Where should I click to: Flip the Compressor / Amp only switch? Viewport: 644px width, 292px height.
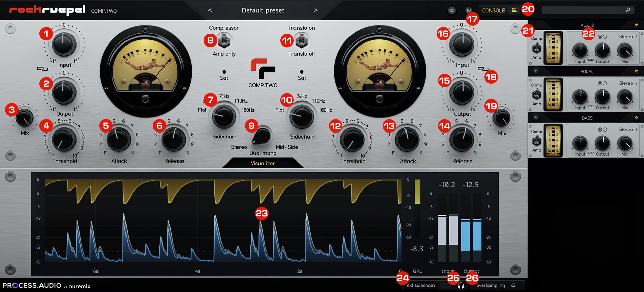(x=224, y=41)
